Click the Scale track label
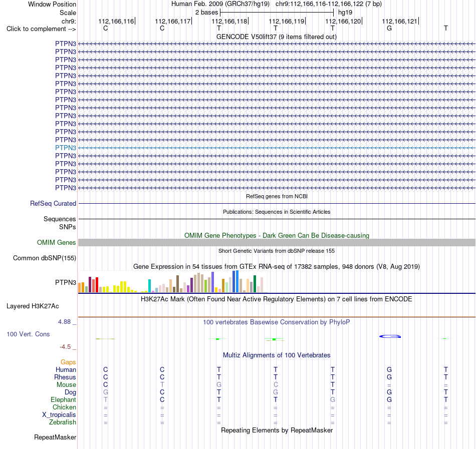 68,13
